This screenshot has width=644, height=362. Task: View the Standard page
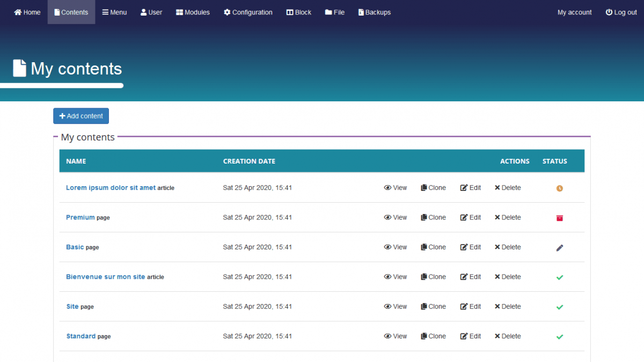(x=395, y=336)
